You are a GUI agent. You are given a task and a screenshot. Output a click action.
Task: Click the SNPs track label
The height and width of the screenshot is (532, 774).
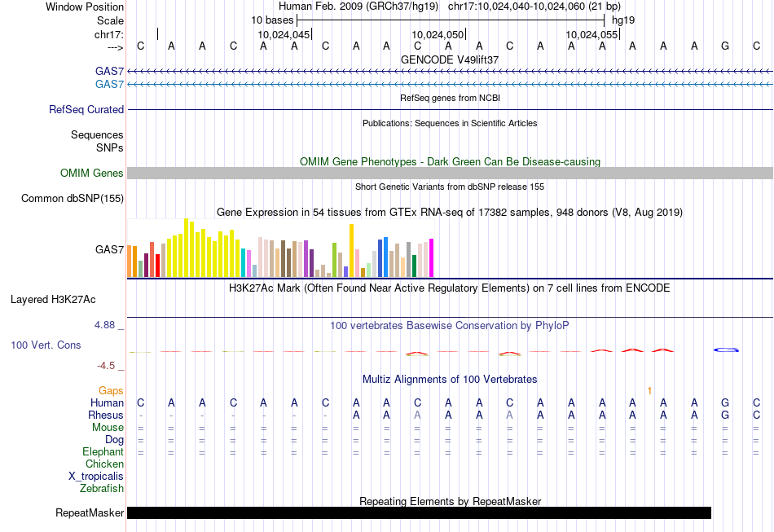(110, 147)
